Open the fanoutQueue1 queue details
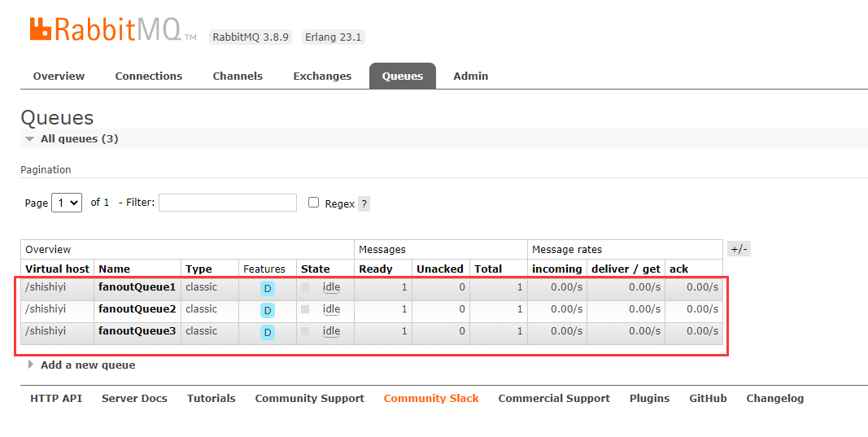 [137, 287]
